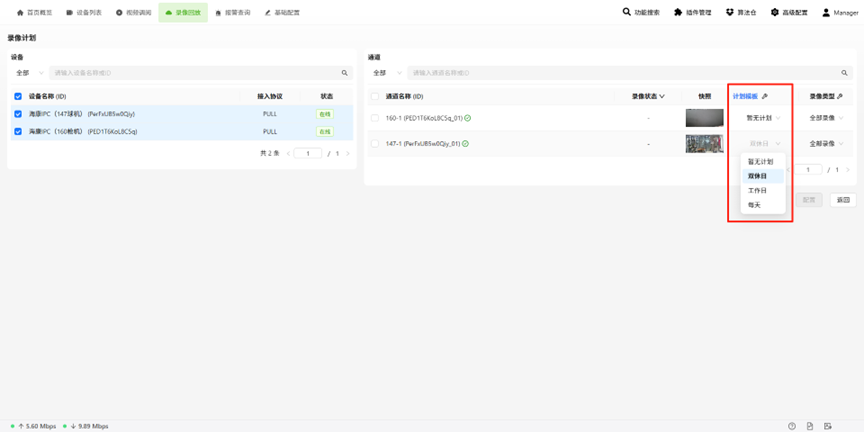Screen dimensions: 864x432
Task: Click page number box in channel pagination
Action: (808, 170)
